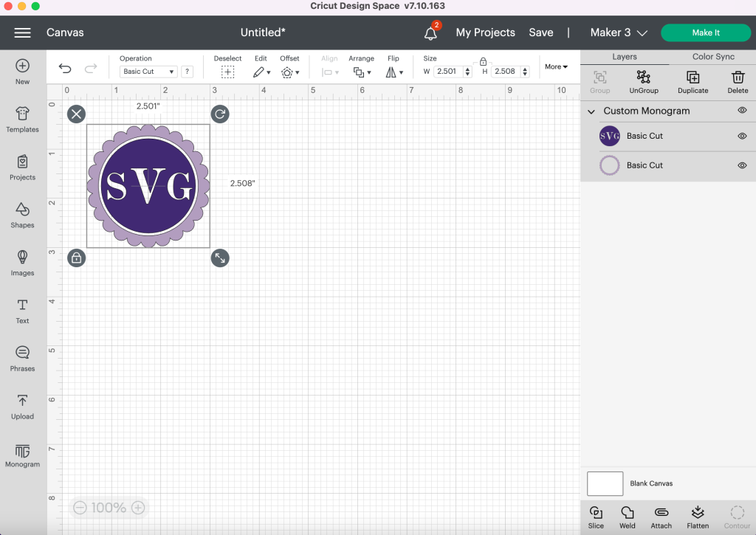Click the Make It button
The width and height of the screenshot is (756, 535).
[x=705, y=32]
